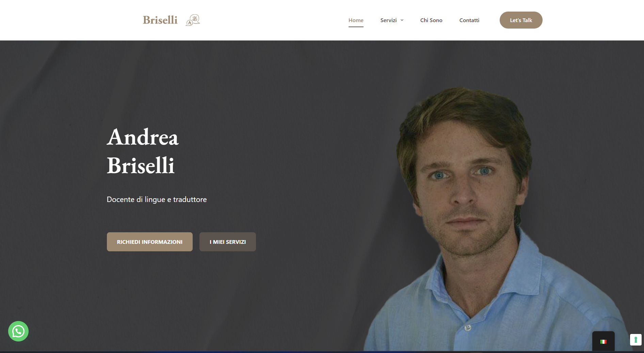This screenshot has height=353, width=644.
Task: Click the underline indicator beneath Home
Action: pyautogui.click(x=356, y=27)
